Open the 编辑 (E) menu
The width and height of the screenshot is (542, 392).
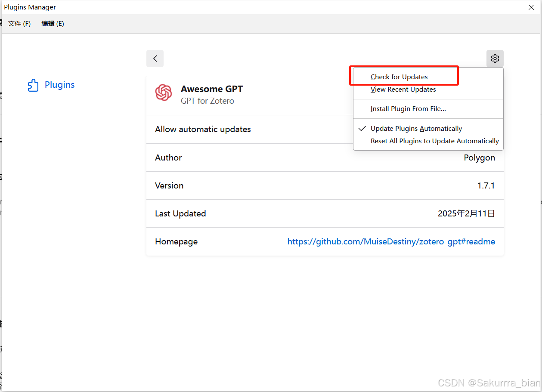53,23
